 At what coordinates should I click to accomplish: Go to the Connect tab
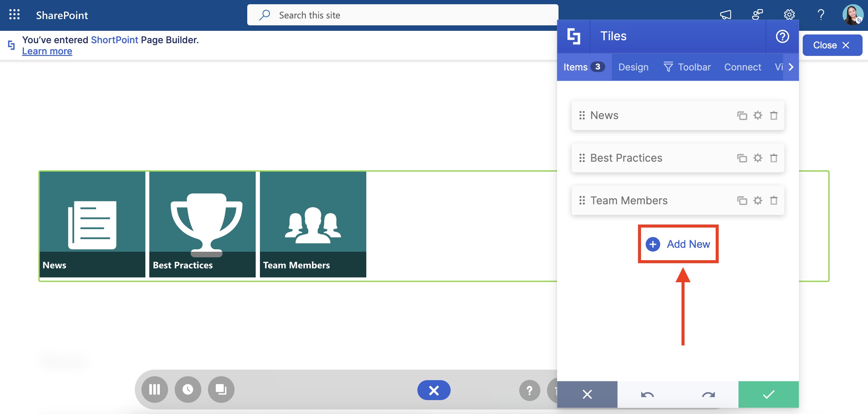(742, 67)
